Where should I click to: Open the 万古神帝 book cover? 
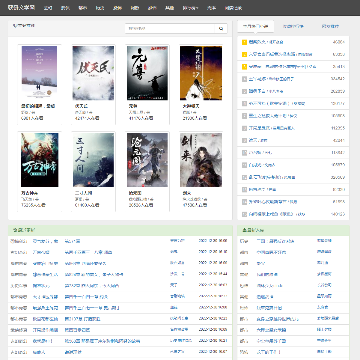point(40,160)
